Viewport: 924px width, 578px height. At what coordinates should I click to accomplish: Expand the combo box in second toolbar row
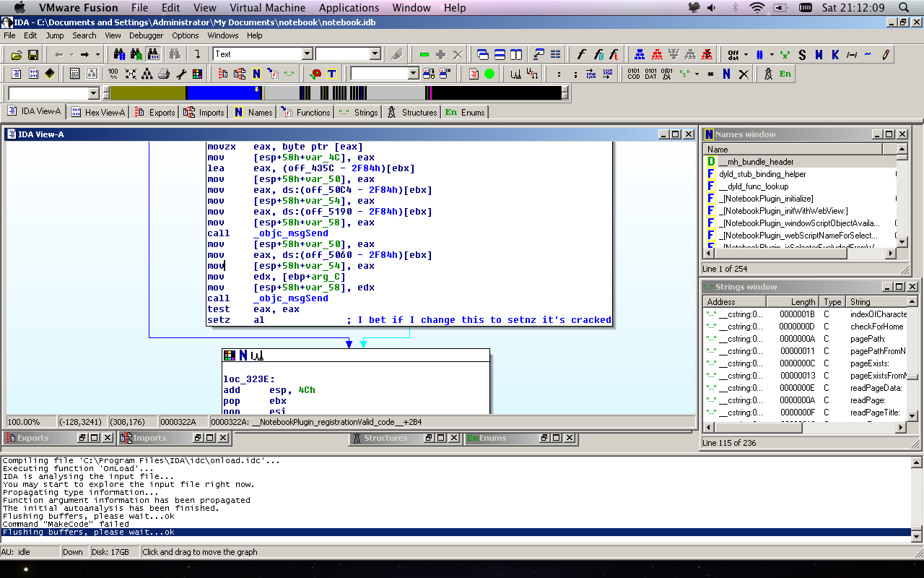413,74
